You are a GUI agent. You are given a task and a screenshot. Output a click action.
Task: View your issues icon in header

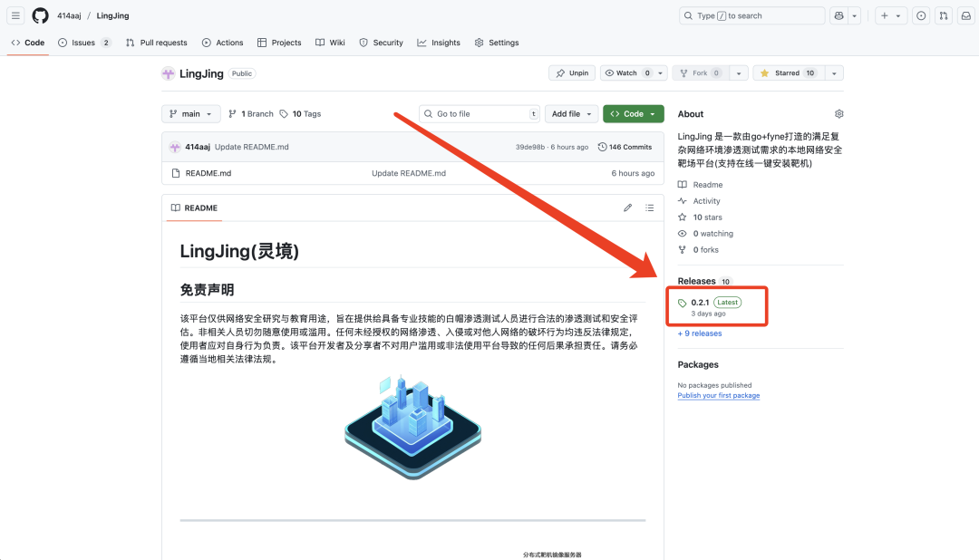(921, 15)
